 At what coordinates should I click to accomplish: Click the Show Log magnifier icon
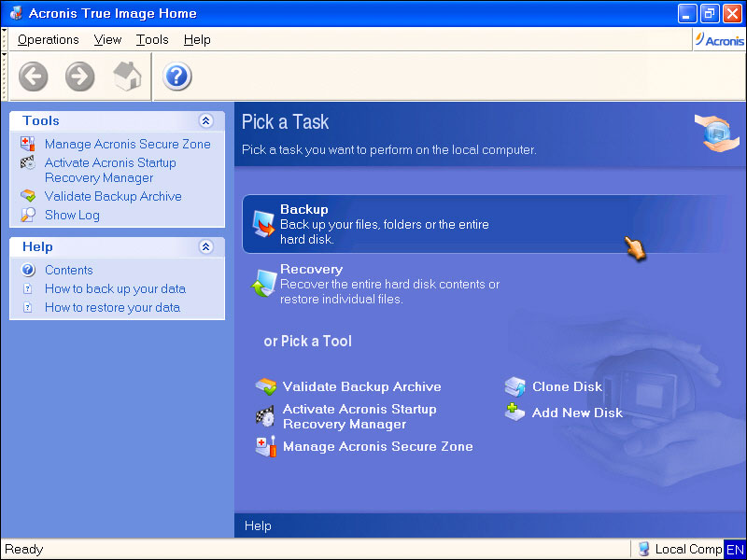pos(28,215)
